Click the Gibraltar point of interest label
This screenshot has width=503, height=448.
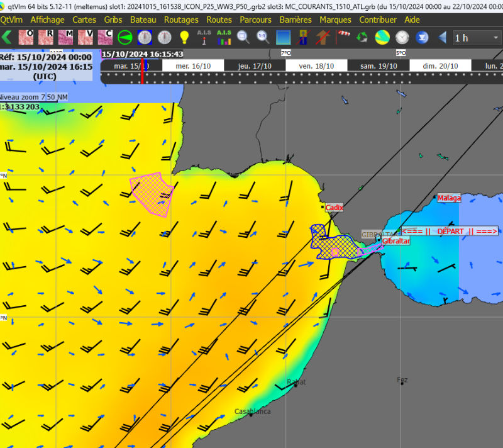pyautogui.click(x=396, y=241)
